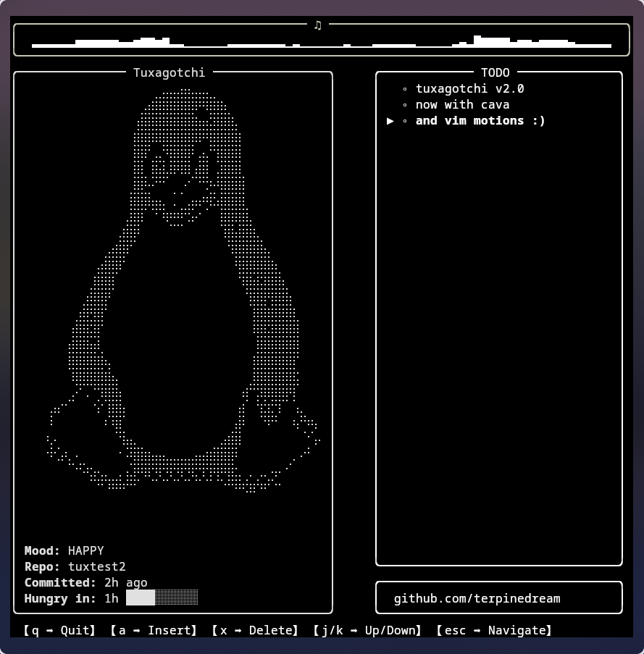
Task: Click the 'q → Quit' hint
Action: click(59, 630)
